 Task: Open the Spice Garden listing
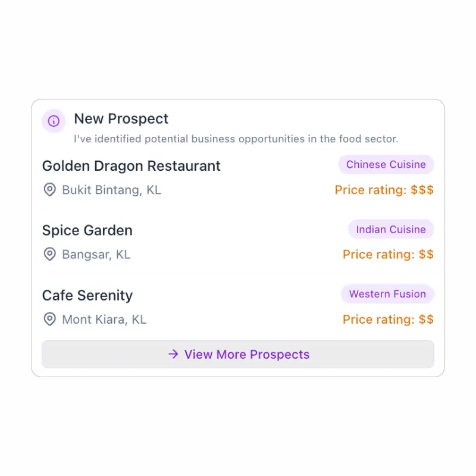(x=87, y=230)
